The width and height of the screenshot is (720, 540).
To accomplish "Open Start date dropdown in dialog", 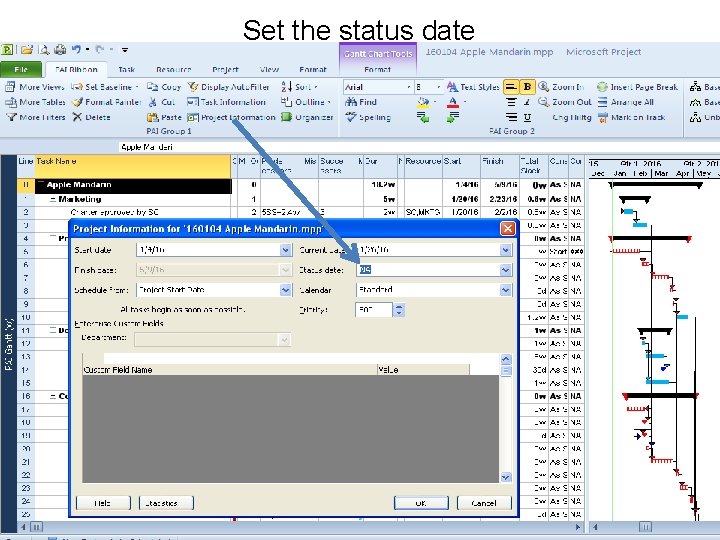I will click(x=286, y=250).
